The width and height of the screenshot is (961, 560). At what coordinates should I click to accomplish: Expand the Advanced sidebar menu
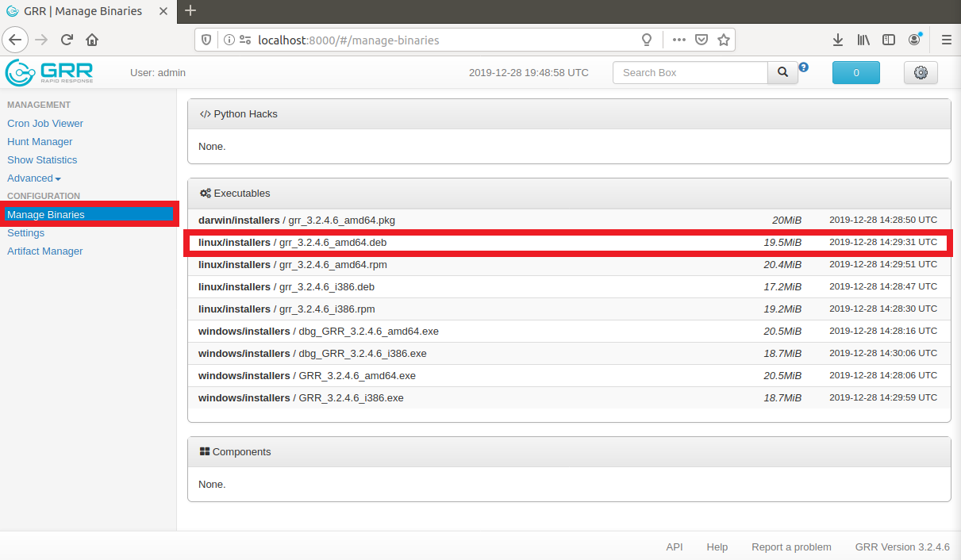[x=33, y=178]
